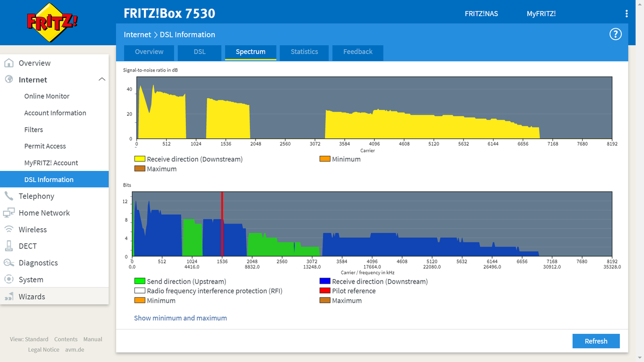The height and width of the screenshot is (362, 644).
Task: Click the white RFI protection swatch
Action: pos(139,291)
